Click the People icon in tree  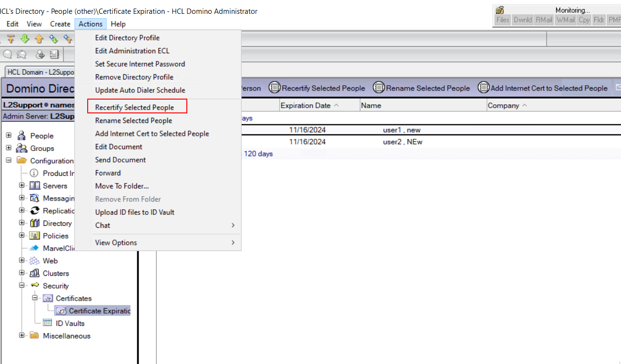21,136
